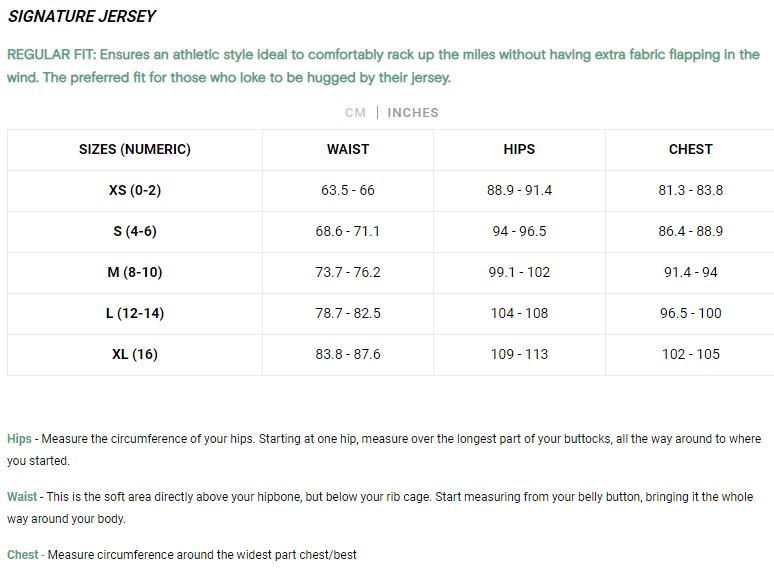Click the green Waist measuring guide label
The width and height of the screenshot is (774, 583).
click(22, 497)
